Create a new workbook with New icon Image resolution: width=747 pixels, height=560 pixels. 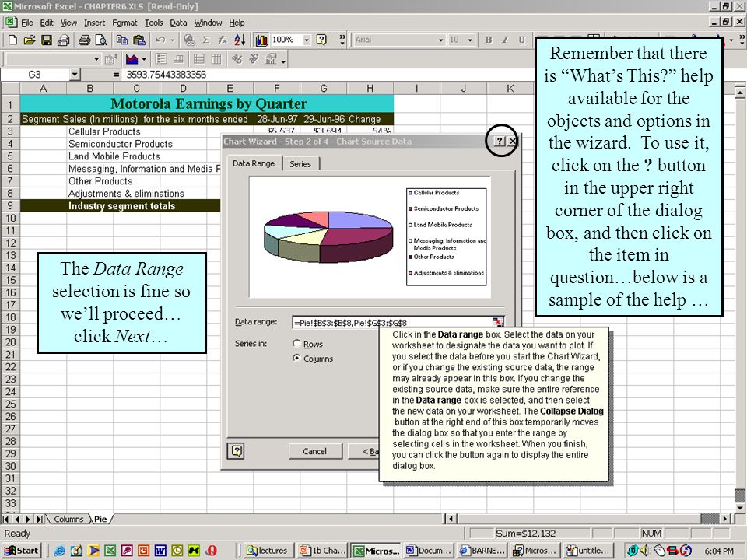[x=13, y=40]
